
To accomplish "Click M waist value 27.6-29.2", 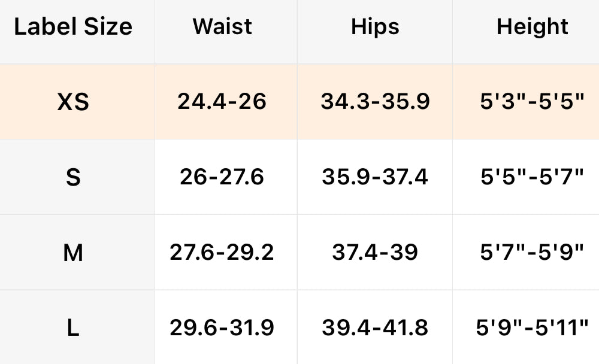I will (x=222, y=253).
